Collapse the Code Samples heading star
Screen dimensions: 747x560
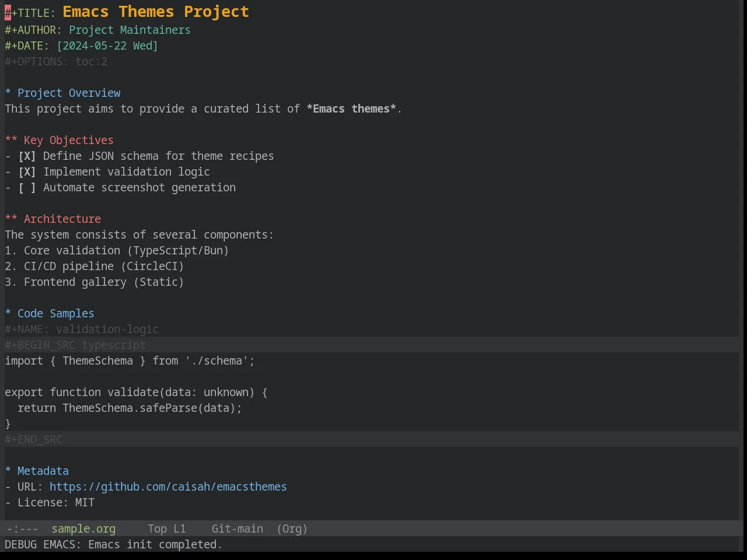tap(8, 313)
